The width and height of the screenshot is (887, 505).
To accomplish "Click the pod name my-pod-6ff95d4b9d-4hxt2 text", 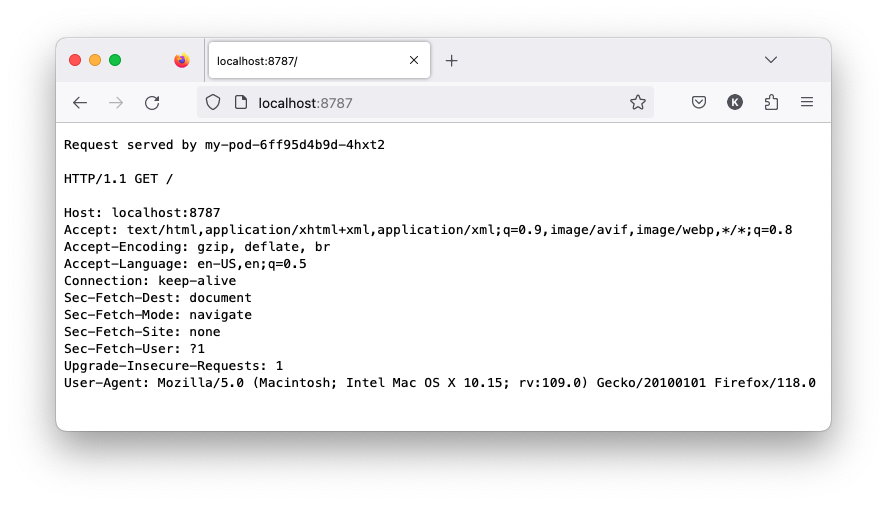I will [x=295, y=145].
